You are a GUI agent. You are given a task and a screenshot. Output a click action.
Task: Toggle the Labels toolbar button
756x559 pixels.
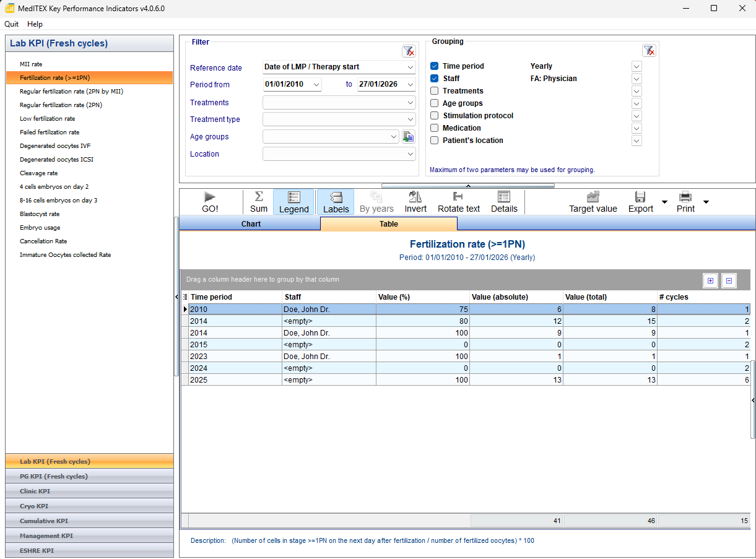pyautogui.click(x=336, y=202)
